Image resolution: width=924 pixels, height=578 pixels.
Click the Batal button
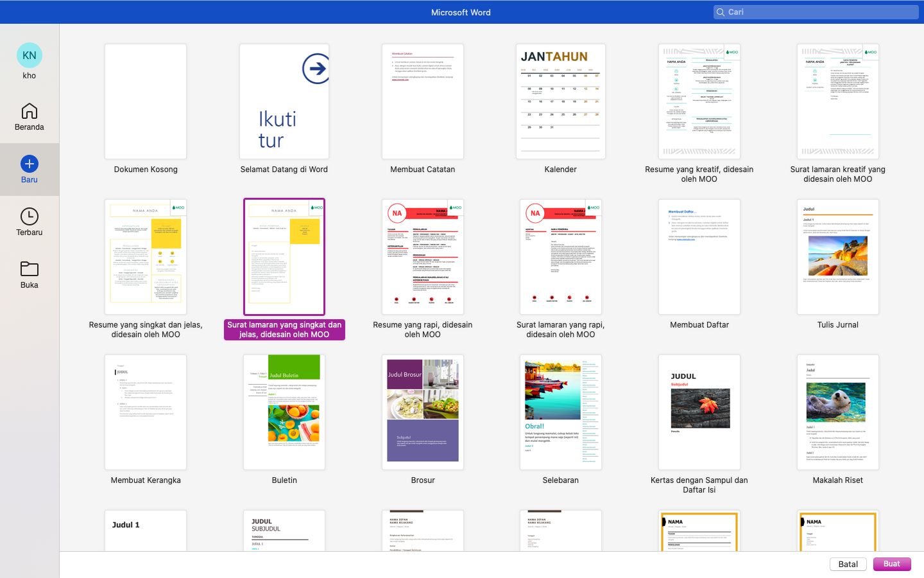[x=848, y=564]
